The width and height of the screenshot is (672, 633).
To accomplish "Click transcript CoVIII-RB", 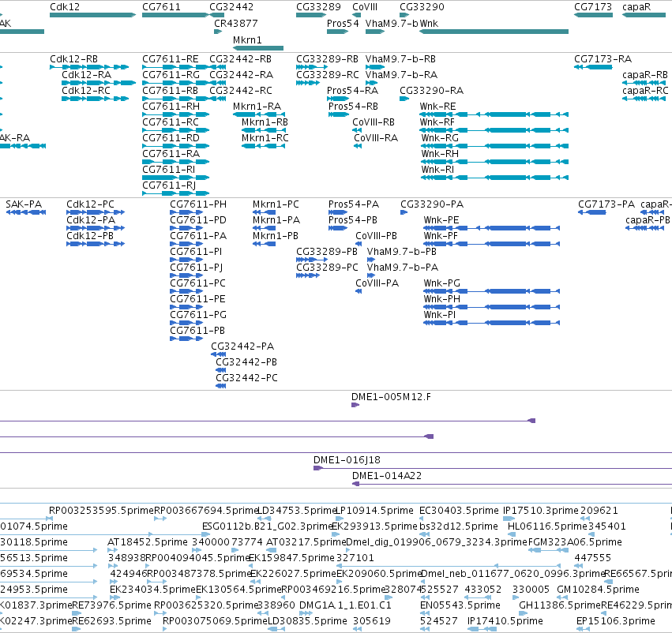I will pyautogui.click(x=374, y=122).
